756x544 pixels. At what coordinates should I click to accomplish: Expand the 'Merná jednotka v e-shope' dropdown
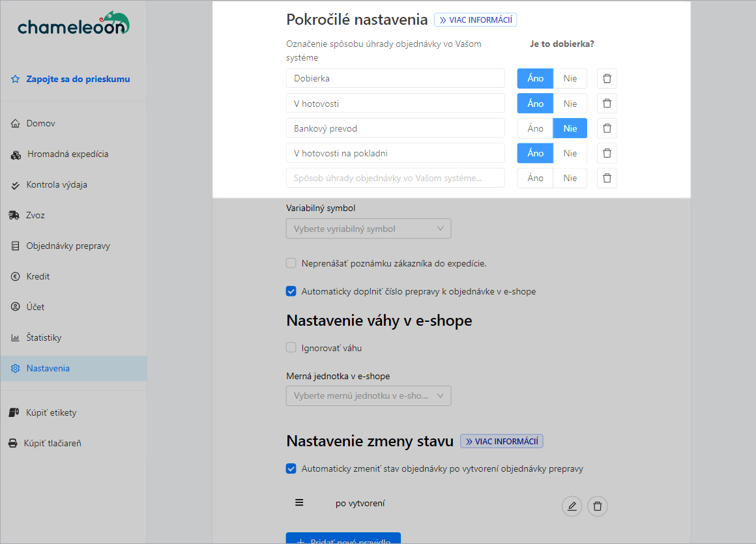pyautogui.click(x=368, y=396)
